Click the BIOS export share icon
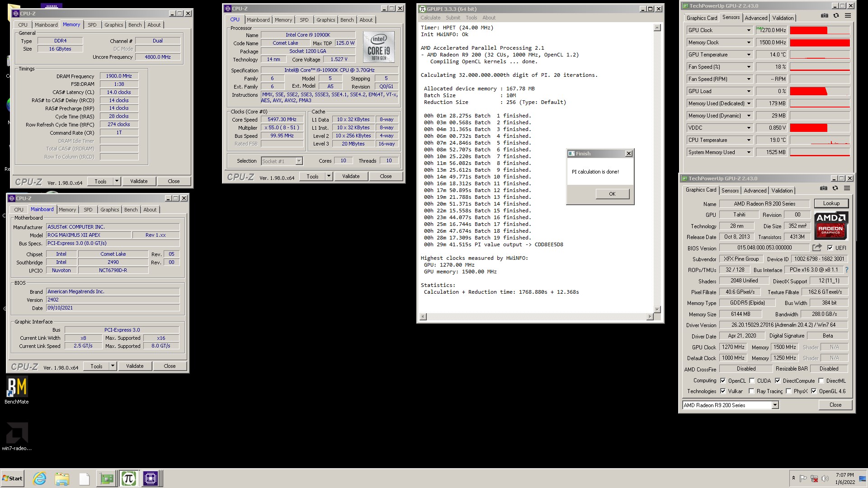 click(817, 248)
